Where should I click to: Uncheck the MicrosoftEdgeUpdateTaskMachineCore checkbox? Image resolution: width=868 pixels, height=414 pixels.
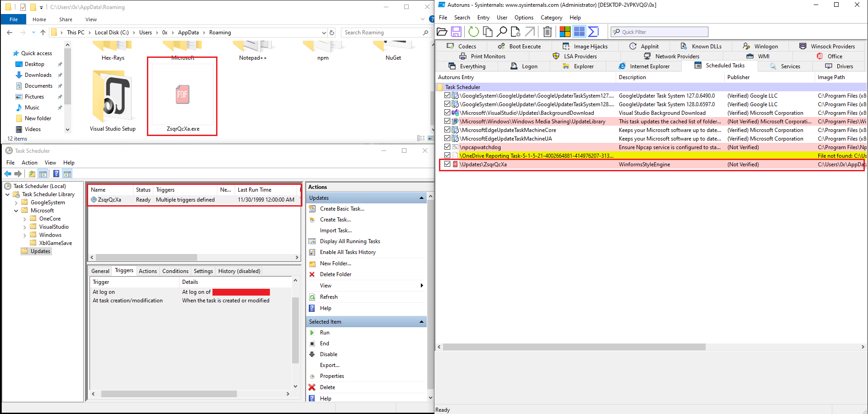(447, 130)
